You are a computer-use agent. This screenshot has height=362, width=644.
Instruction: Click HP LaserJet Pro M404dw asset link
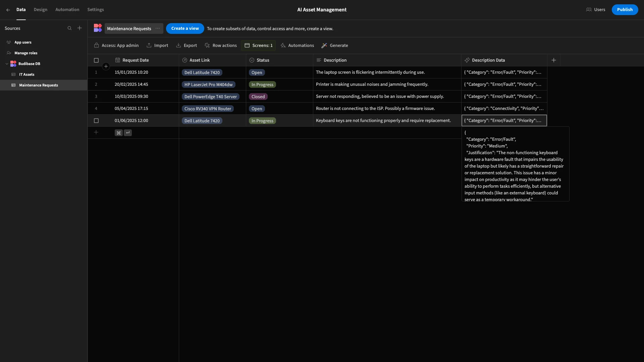pos(208,84)
